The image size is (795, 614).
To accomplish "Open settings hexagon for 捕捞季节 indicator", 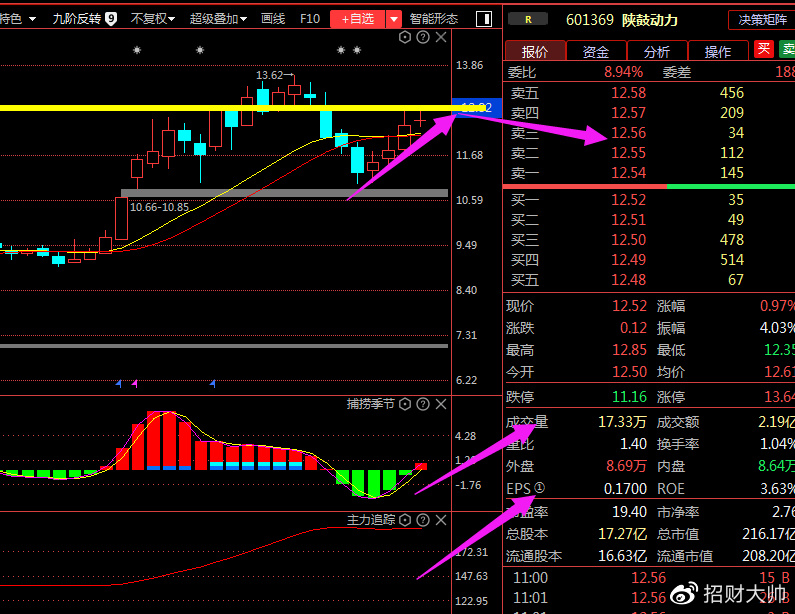I will point(405,404).
